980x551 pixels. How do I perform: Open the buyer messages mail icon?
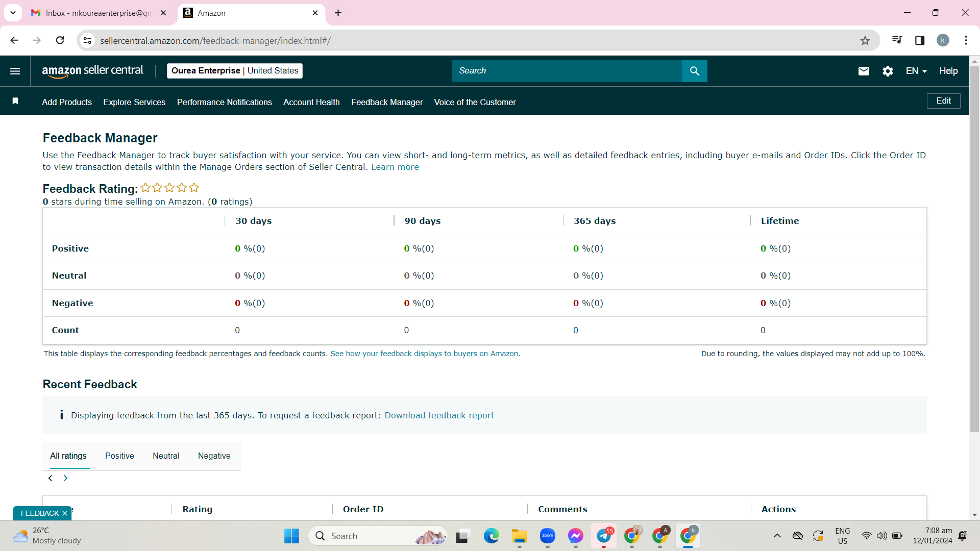[x=864, y=71]
